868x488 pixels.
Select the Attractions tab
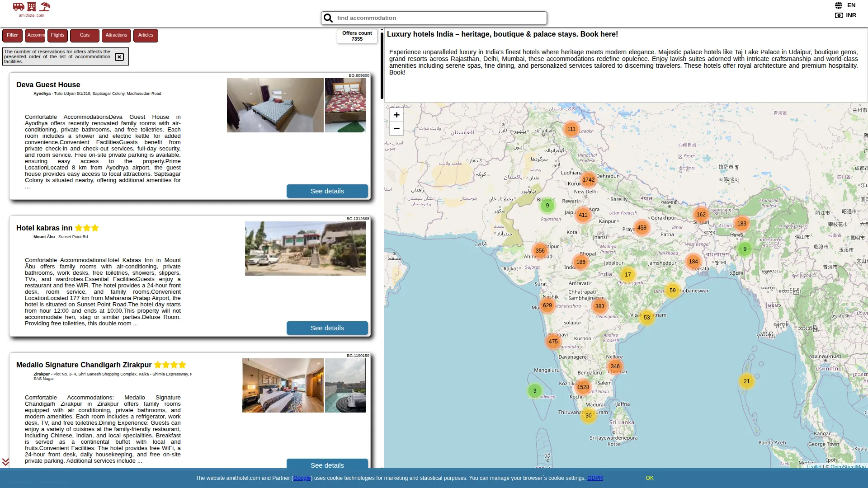click(x=116, y=35)
